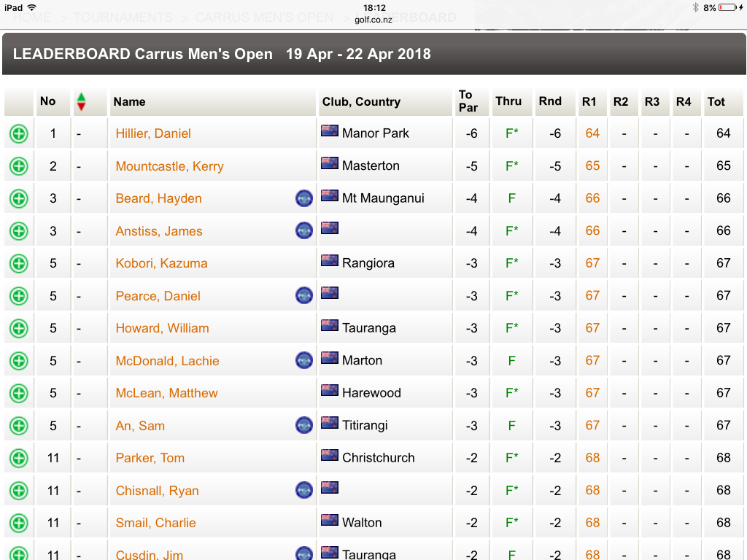Viewport: 747px width, 560px height.
Task: Tap the golf.co.nz address bar
Action: (x=373, y=20)
